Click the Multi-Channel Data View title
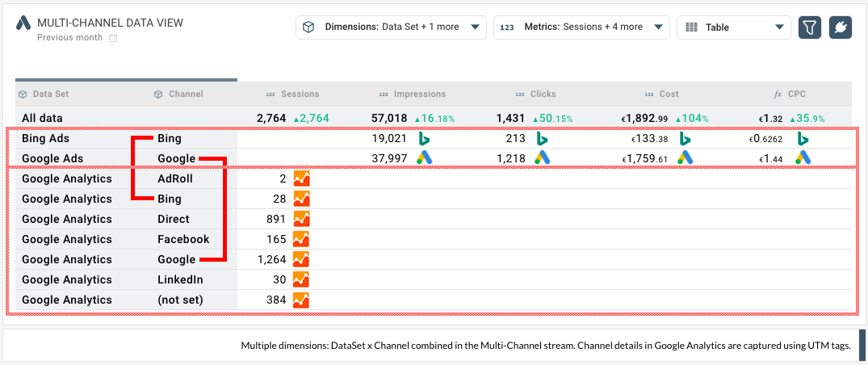868x365 pixels. point(110,23)
